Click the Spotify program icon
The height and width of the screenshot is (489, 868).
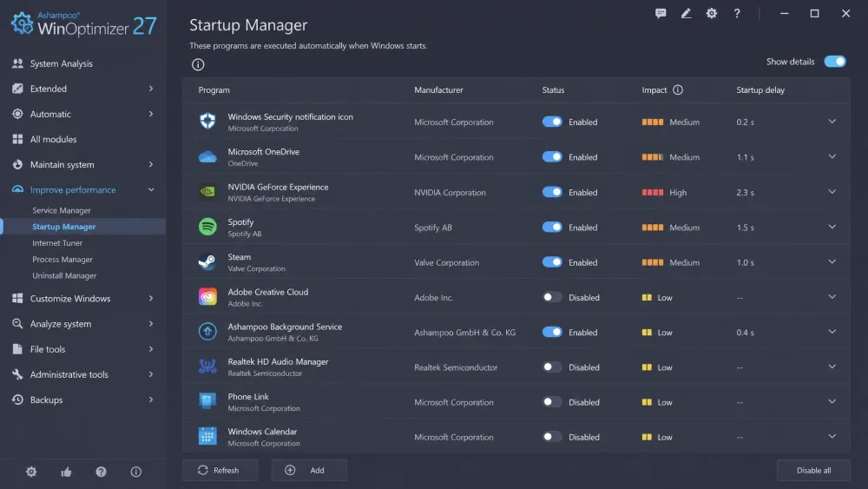(207, 227)
